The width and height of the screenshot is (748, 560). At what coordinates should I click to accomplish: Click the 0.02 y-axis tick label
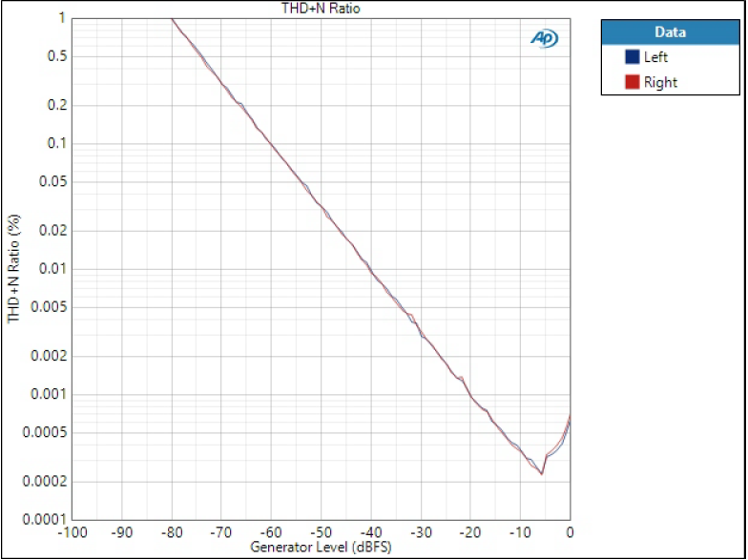(x=53, y=231)
